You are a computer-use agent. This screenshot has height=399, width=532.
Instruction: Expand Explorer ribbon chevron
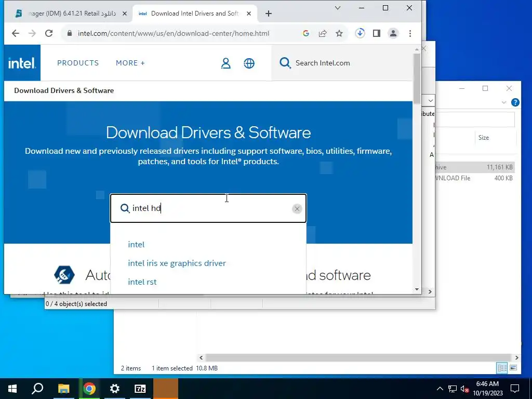(504, 102)
